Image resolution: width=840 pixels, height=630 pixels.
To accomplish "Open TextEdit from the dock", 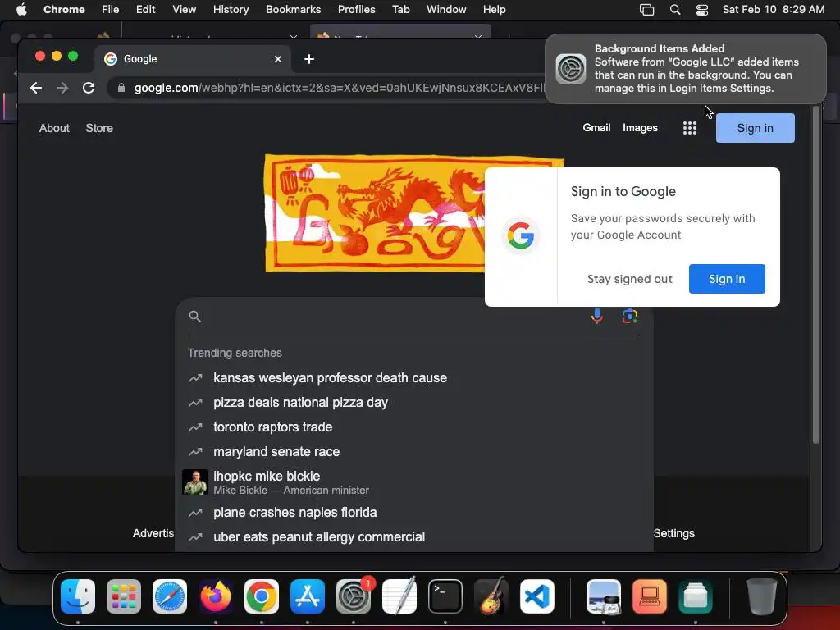I will pos(399,596).
